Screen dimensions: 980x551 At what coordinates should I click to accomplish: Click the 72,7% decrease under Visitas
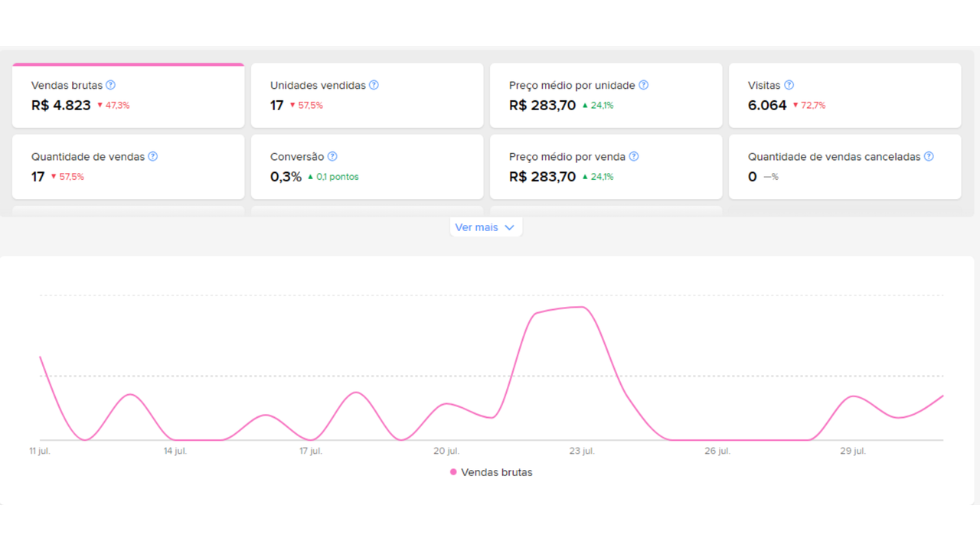point(808,106)
